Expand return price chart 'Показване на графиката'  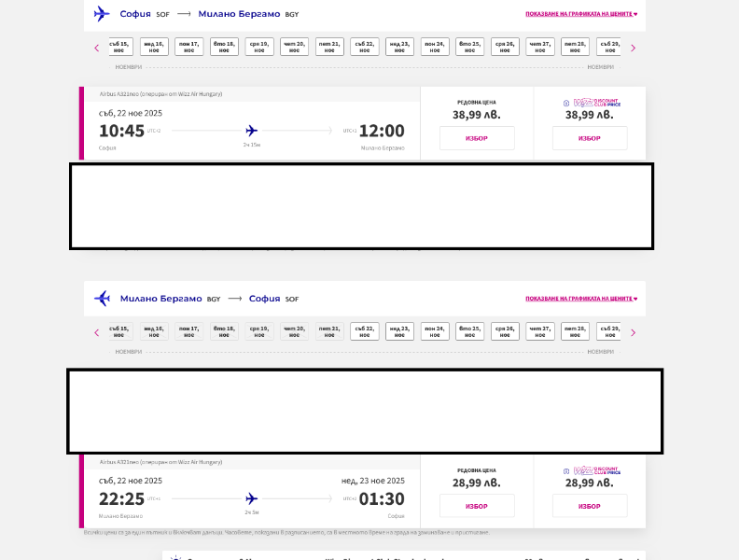coord(581,299)
